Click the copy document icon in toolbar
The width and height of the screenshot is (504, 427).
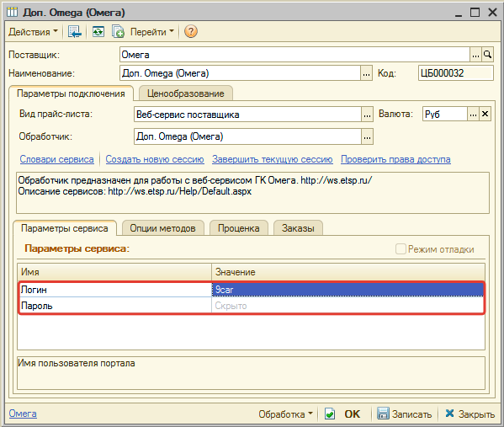pyautogui.click(x=118, y=31)
